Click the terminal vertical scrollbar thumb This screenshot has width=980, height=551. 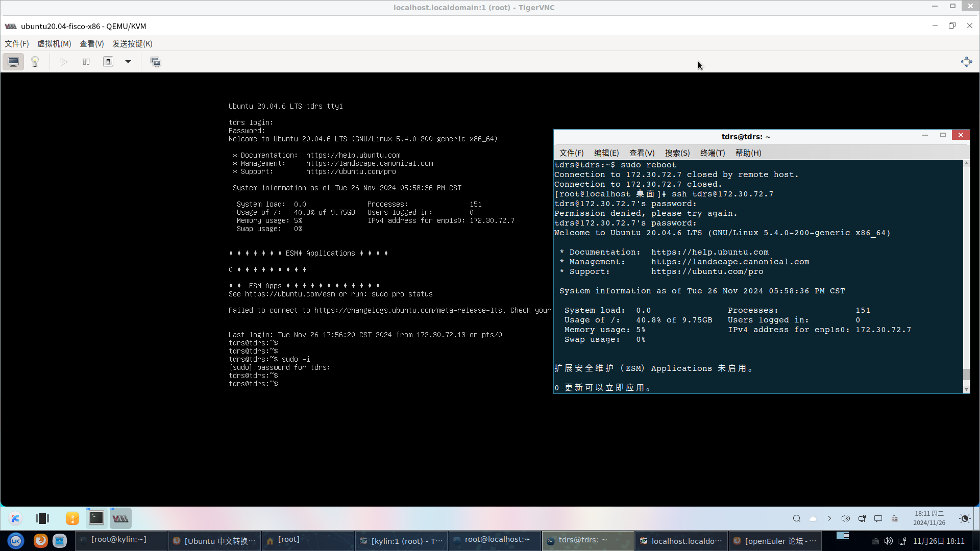[x=966, y=374]
